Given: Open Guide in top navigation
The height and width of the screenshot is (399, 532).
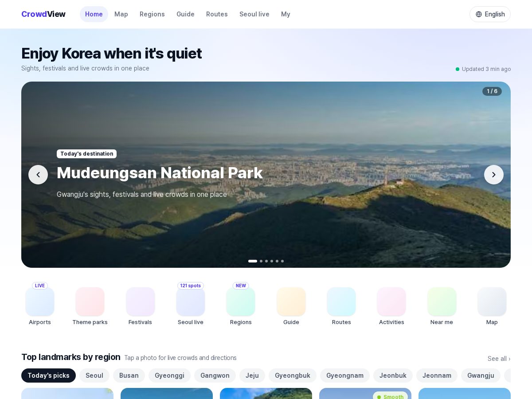Looking at the screenshot, I should click(185, 14).
